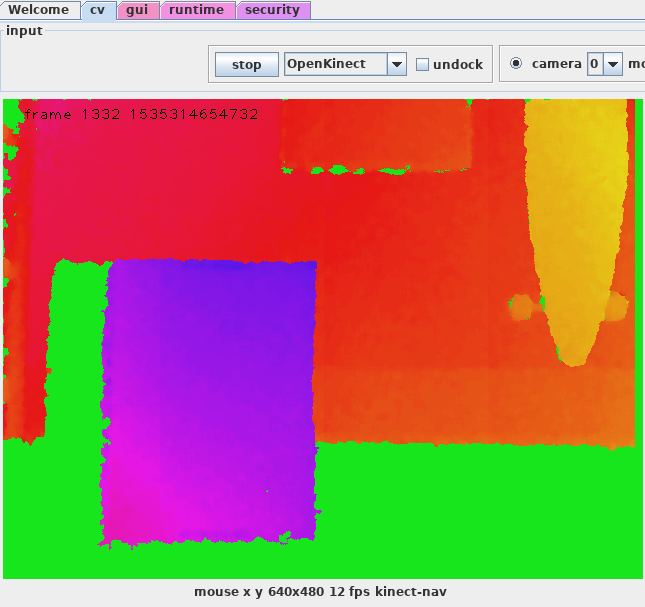
Task: Open the runtime tab
Action: tap(197, 10)
